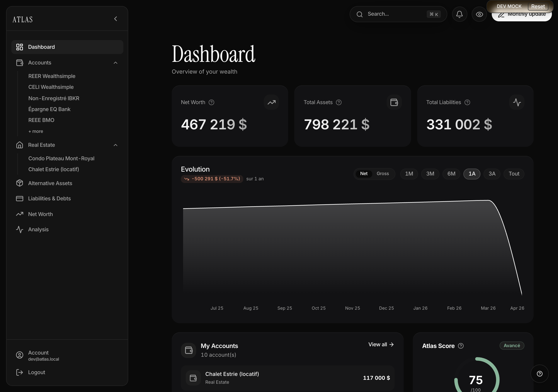Screen dimensions: 558x392
Task: Click the ATLAS logo
Action: click(23, 19)
